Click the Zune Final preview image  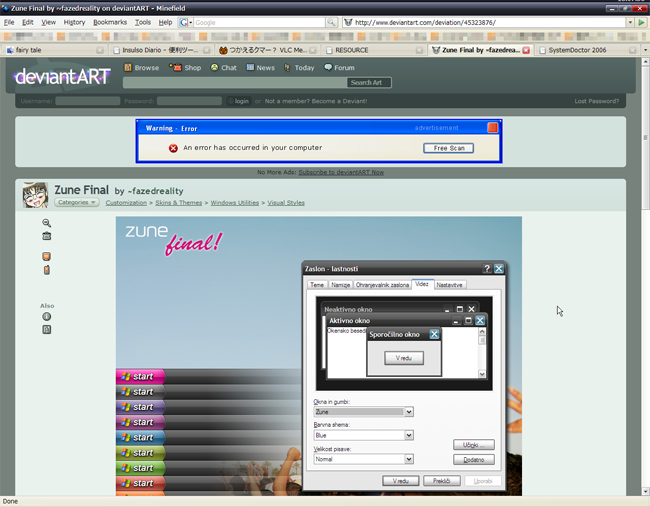tap(319, 356)
